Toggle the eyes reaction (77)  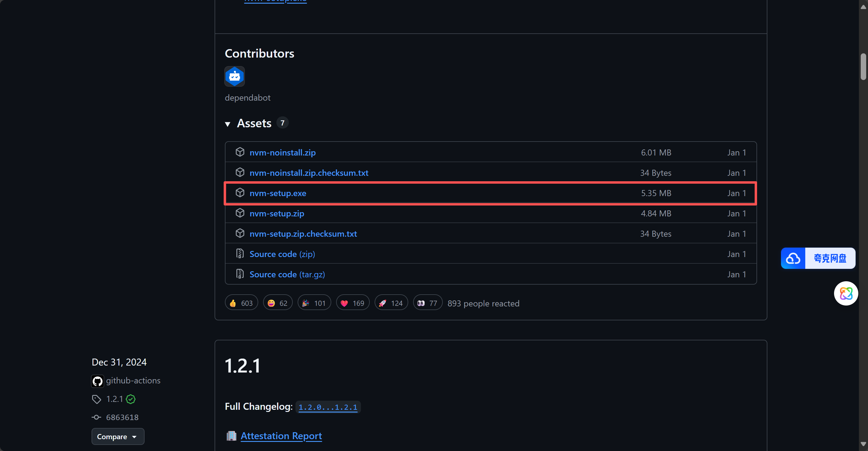click(427, 303)
